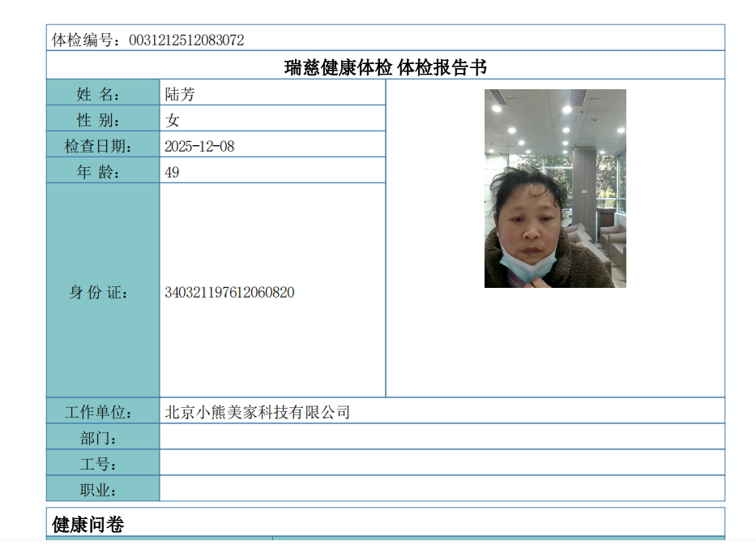Select the 年龄 label cell
756x545 pixels.
(x=103, y=172)
